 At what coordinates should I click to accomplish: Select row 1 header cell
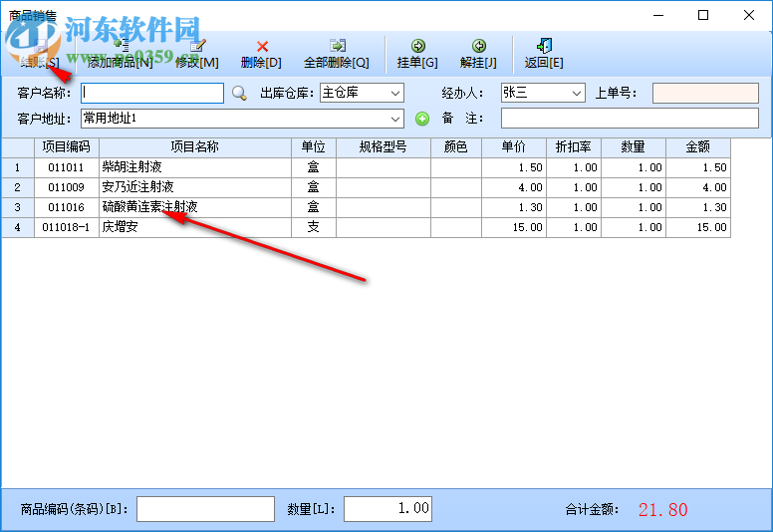(x=18, y=167)
